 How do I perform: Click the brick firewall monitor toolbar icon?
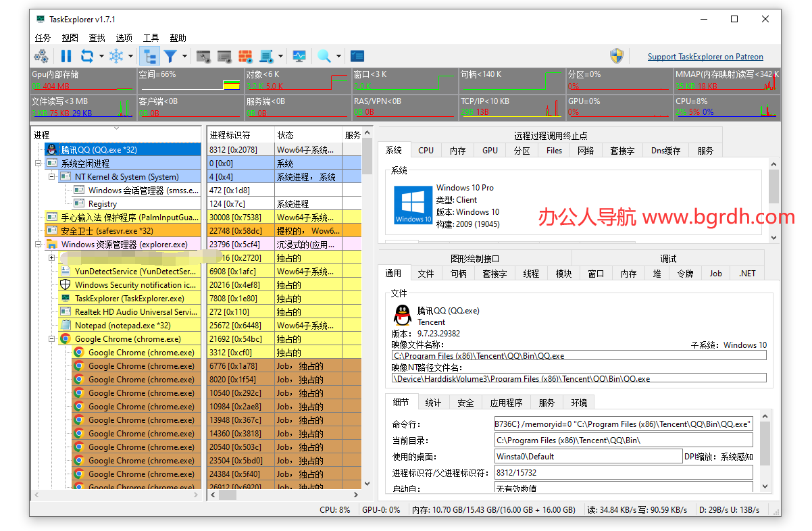click(x=245, y=56)
